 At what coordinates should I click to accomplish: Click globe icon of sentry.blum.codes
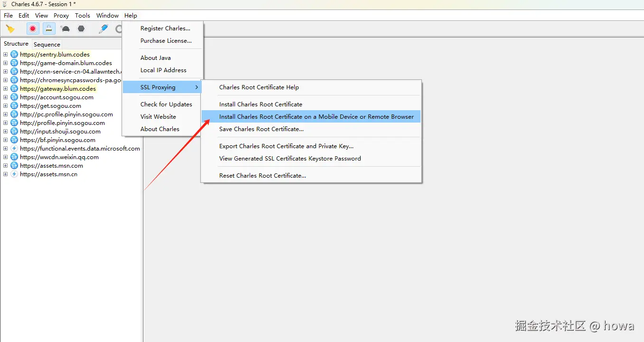(14, 55)
